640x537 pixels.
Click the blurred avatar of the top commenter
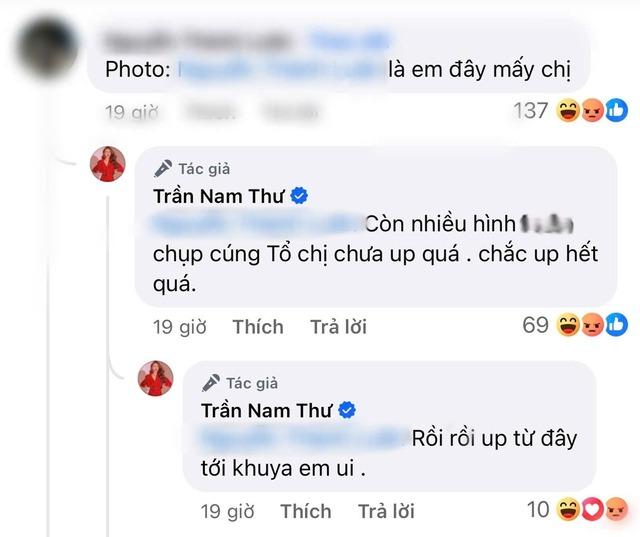click(x=47, y=47)
